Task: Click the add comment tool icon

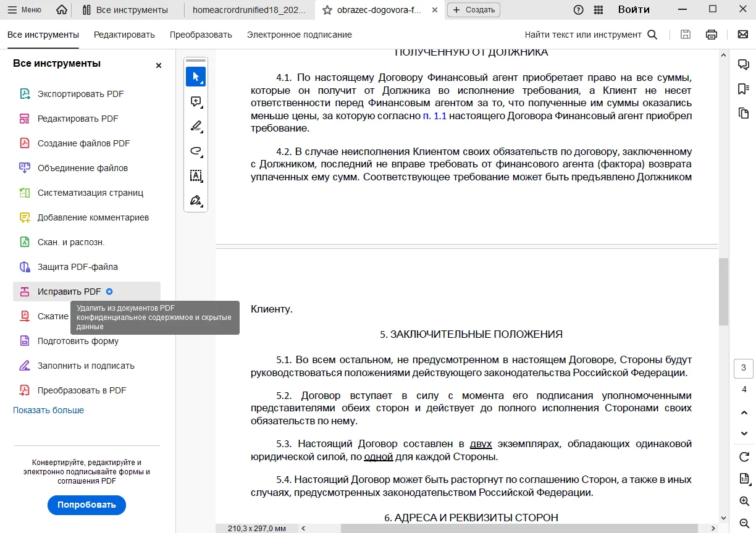Action: pyautogui.click(x=196, y=102)
